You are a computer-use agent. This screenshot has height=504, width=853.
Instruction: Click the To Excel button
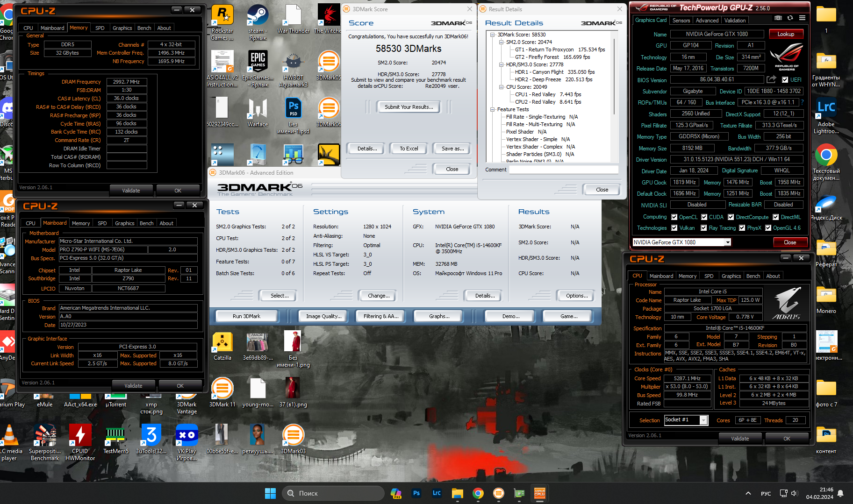(x=409, y=149)
